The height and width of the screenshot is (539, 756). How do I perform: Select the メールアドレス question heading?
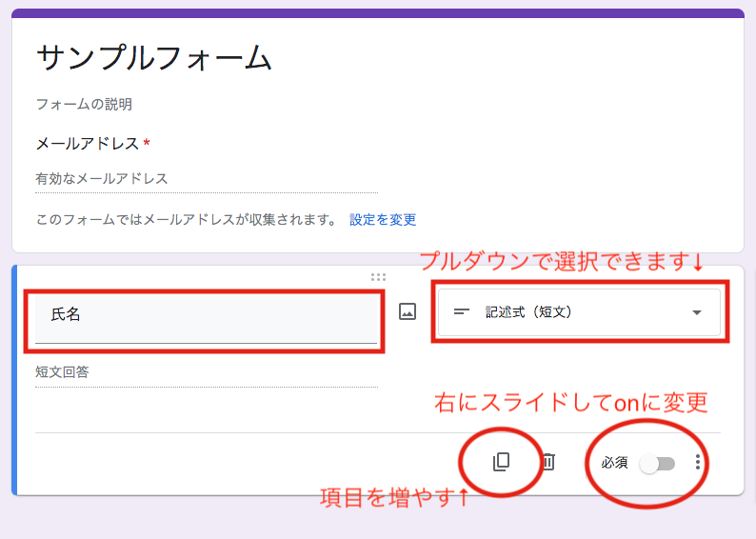click(x=88, y=143)
